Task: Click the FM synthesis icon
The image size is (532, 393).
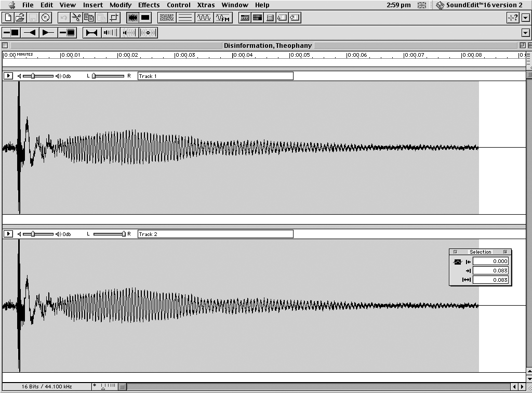Action: (223, 18)
